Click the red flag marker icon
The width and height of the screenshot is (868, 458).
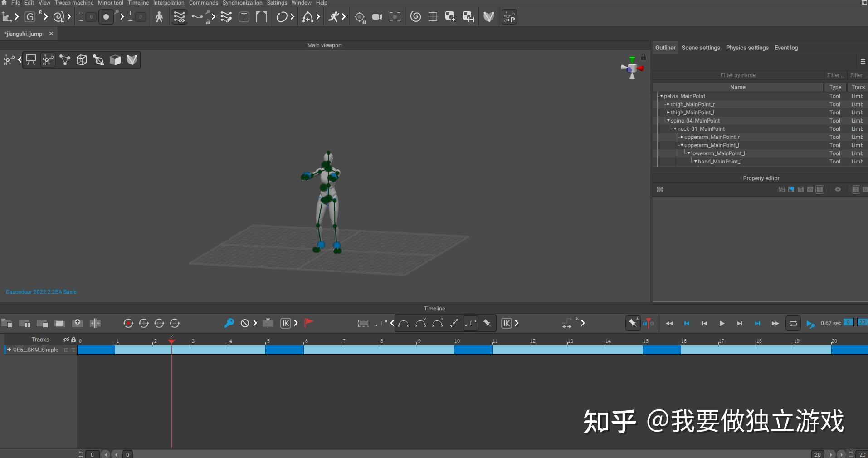308,323
